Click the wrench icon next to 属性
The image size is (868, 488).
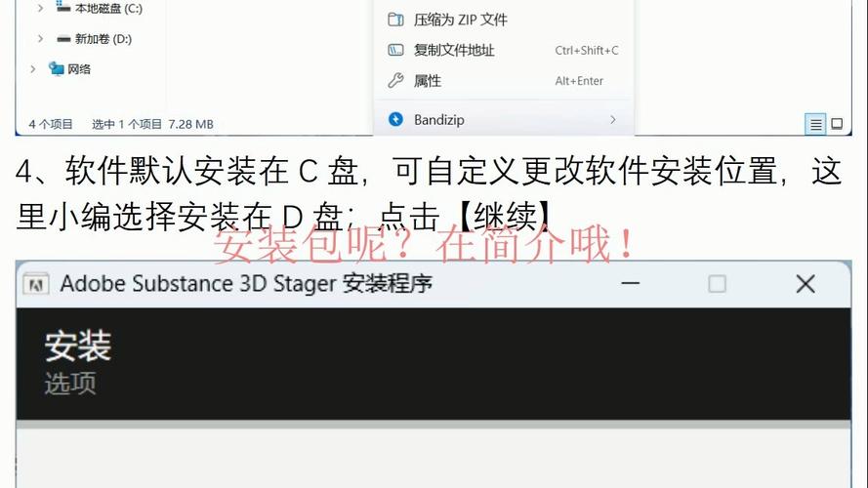pos(395,81)
